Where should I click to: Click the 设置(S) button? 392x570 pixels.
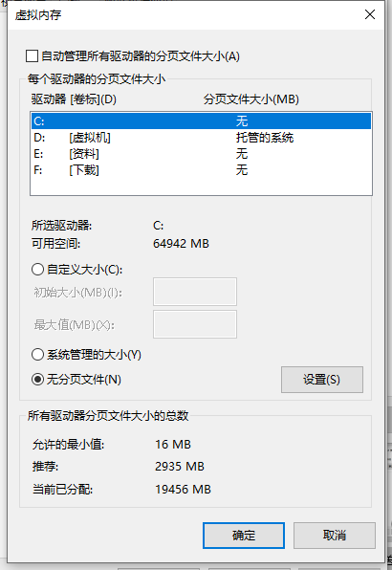tap(322, 380)
